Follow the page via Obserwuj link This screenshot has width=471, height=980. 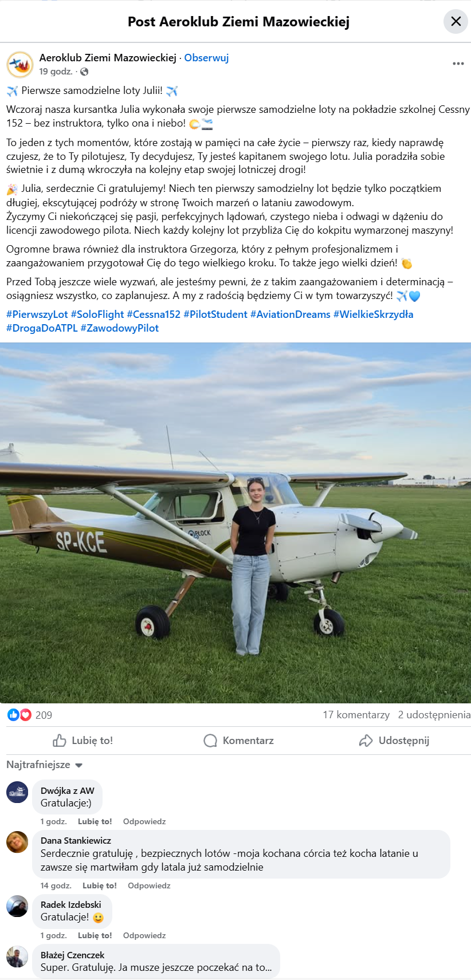tap(206, 58)
